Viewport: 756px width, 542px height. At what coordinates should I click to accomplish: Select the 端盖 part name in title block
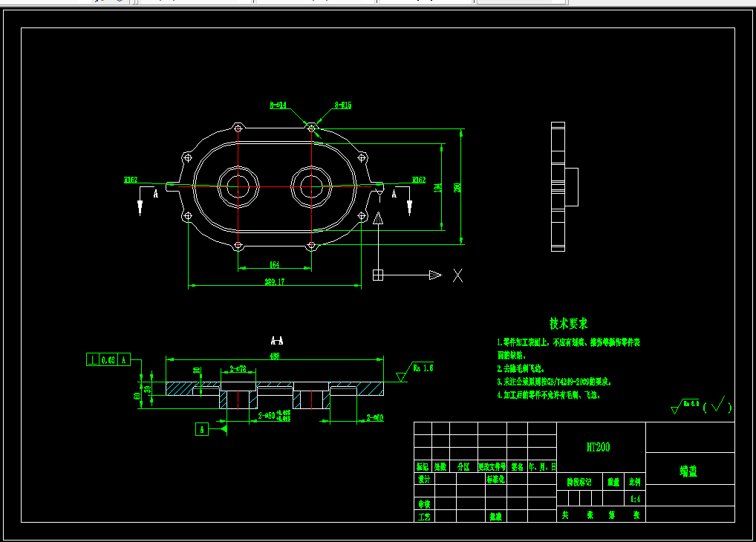click(x=688, y=471)
